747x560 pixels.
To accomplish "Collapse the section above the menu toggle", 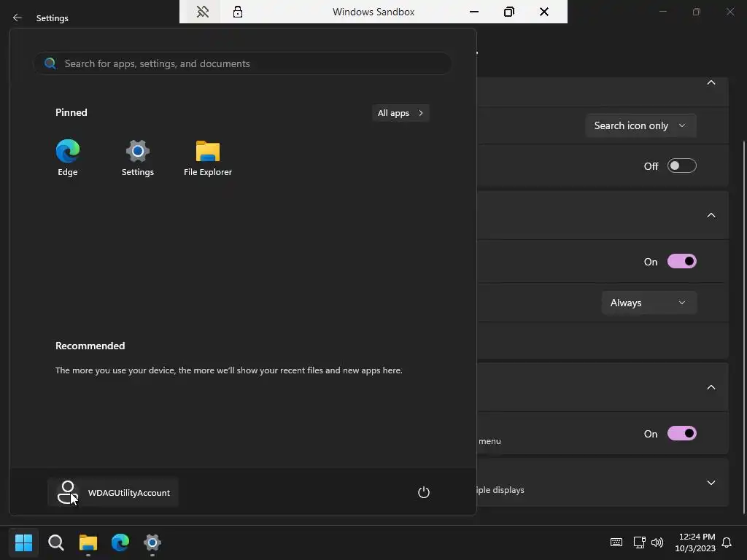I will click(711, 387).
